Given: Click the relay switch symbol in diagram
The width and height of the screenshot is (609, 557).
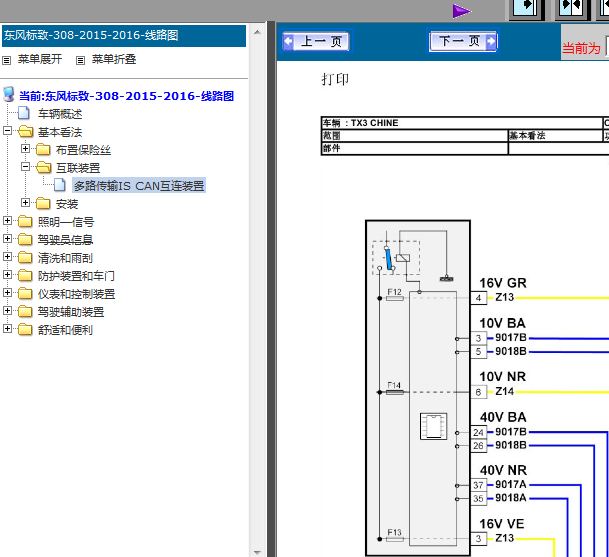Looking at the screenshot, I should coord(396,258).
